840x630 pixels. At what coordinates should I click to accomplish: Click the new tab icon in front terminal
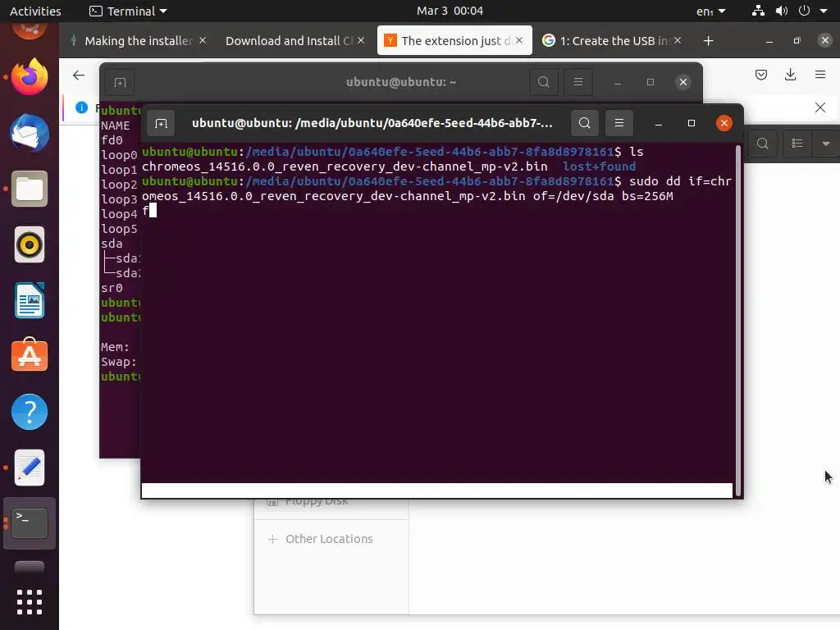click(161, 123)
